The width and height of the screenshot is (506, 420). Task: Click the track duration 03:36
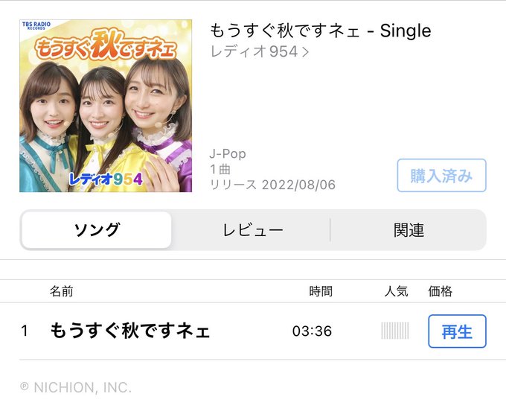coord(312,331)
